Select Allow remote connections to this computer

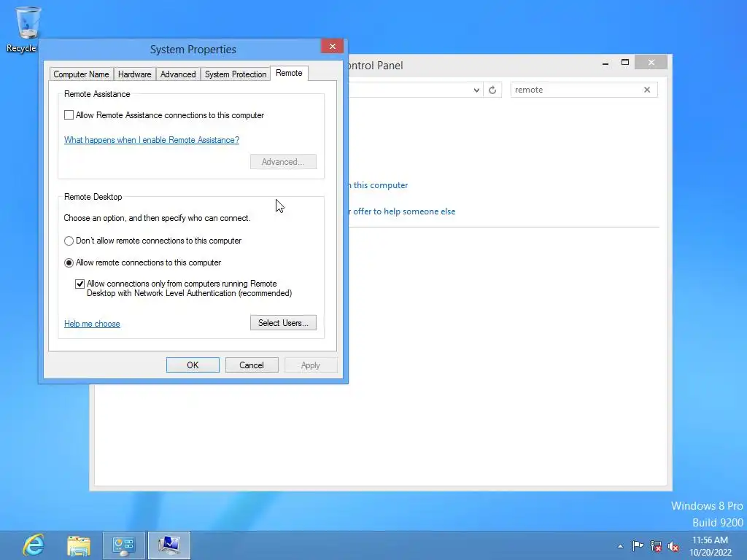(69, 262)
